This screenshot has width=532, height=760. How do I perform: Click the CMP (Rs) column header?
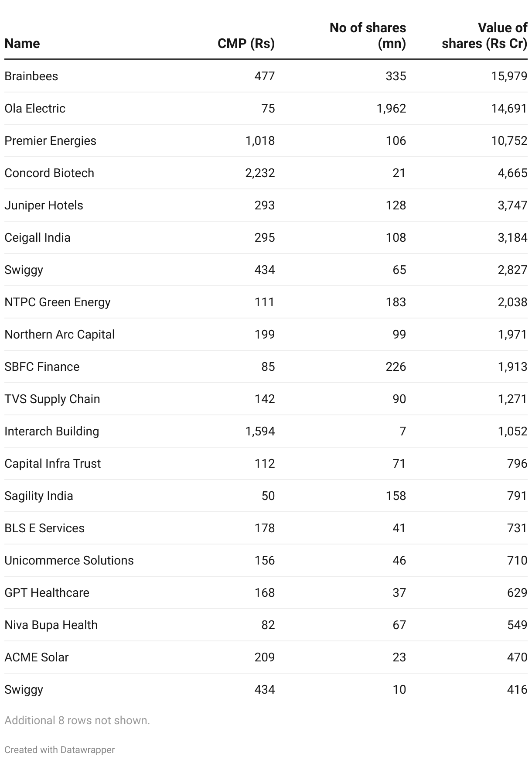246,44
